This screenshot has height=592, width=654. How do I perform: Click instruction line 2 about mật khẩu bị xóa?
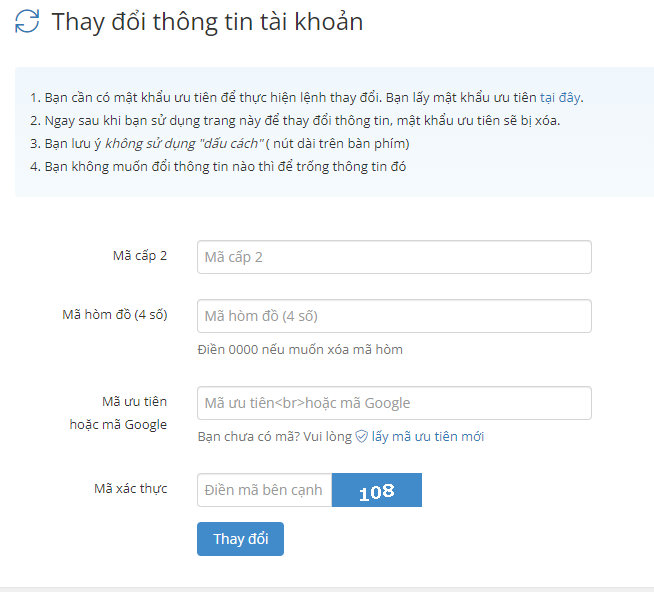point(295,121)
